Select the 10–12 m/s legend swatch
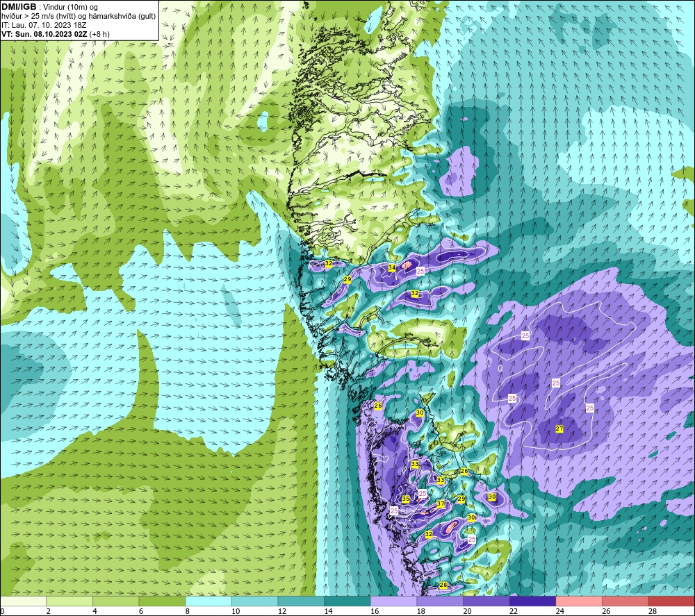 click(255, 601)
